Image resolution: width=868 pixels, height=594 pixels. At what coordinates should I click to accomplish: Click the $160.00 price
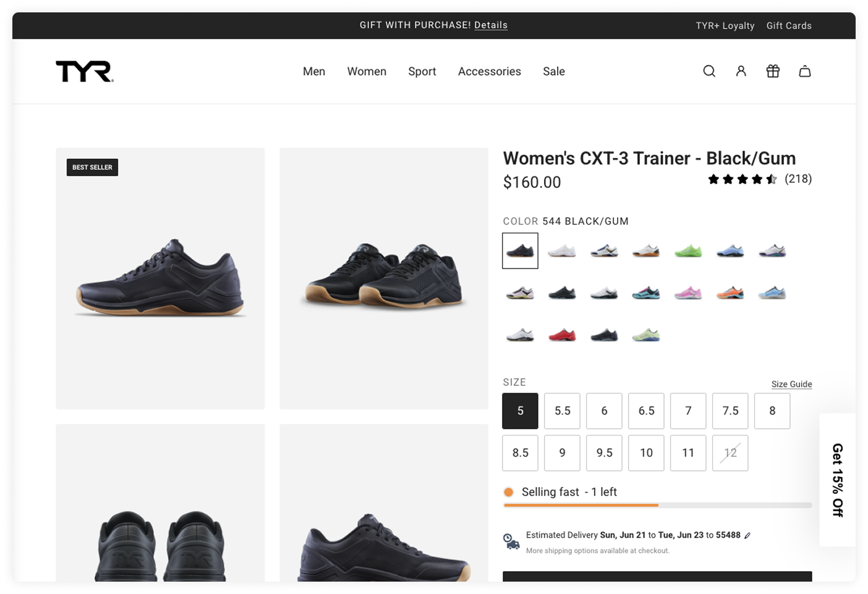click(532, 183)
